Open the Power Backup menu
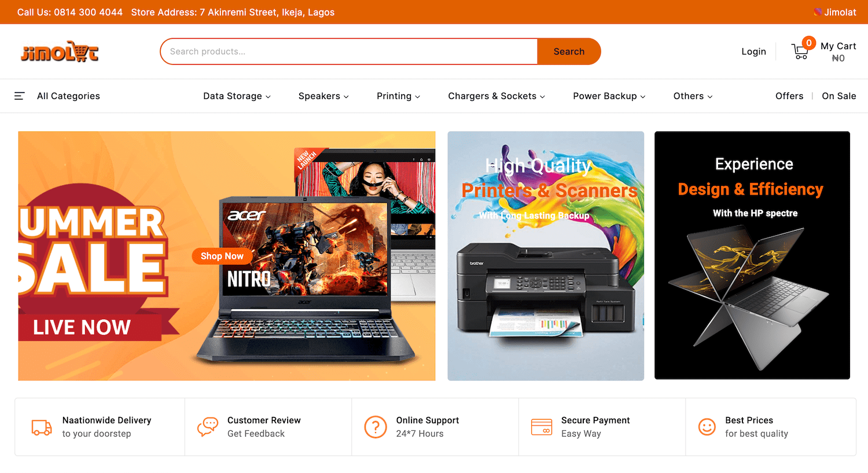868x473 pixels. coord(609,96)
